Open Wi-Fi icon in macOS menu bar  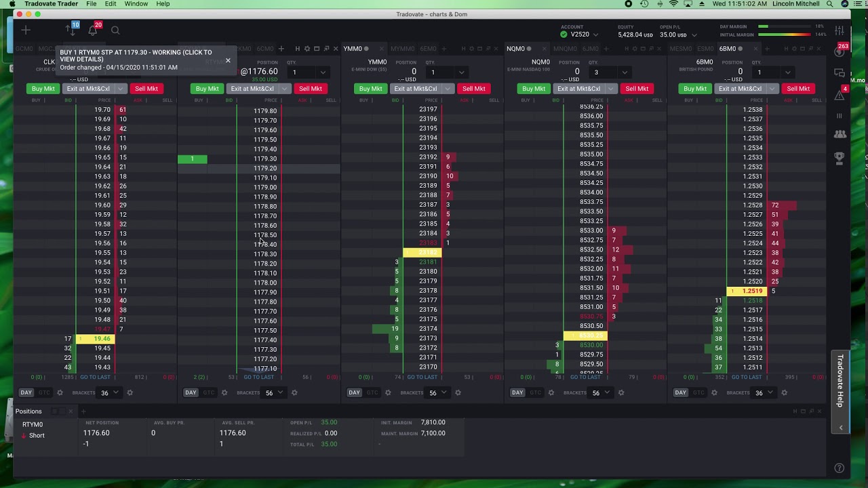pyautogui.click(x=673, y=4)
